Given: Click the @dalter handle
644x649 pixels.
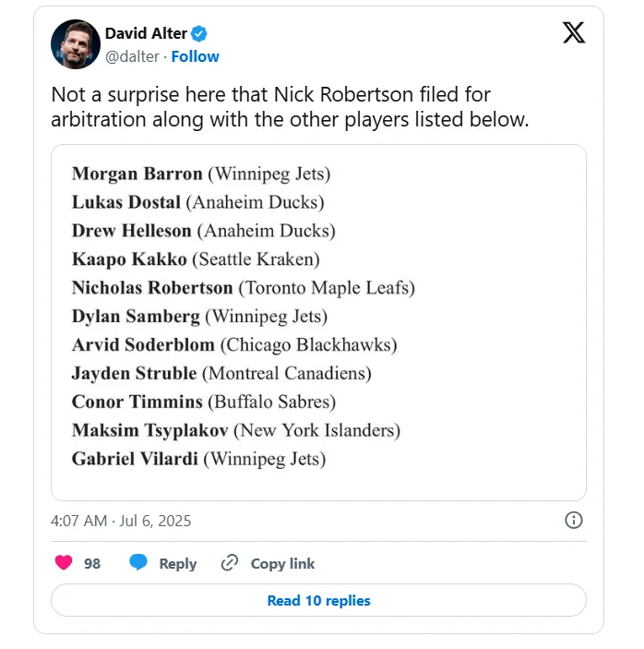Looking at the screenshot, I should pos(132,56).
